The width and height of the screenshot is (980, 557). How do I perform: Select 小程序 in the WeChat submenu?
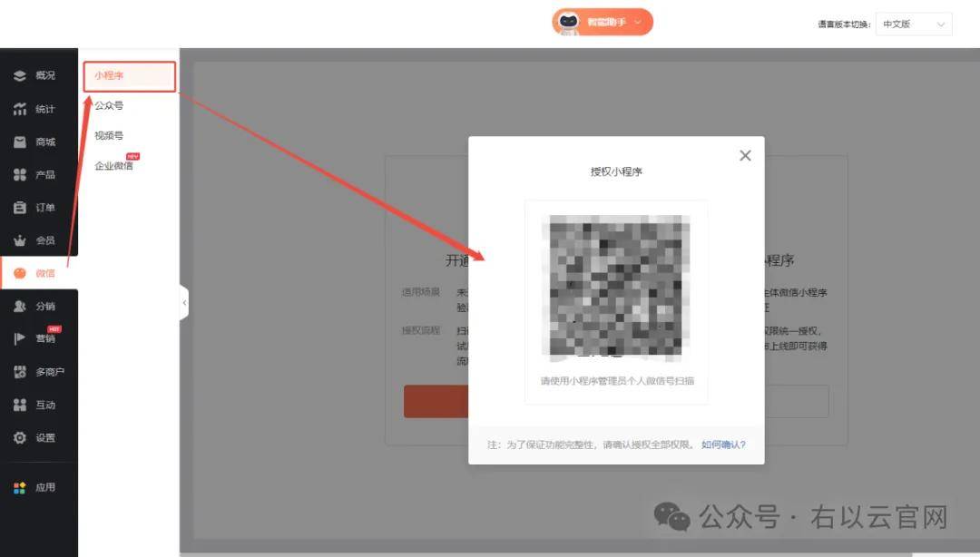[x=130, y=76]
